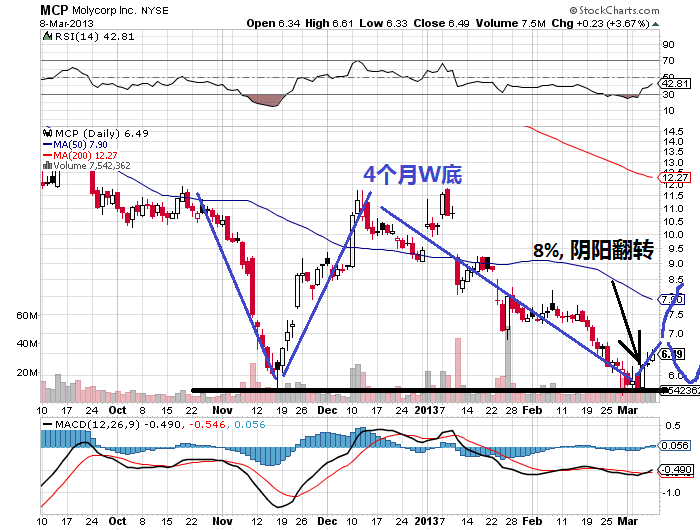The image size is (700, 530).
Task: Click the black MACD line marker in legend
Action: (47, 425)
